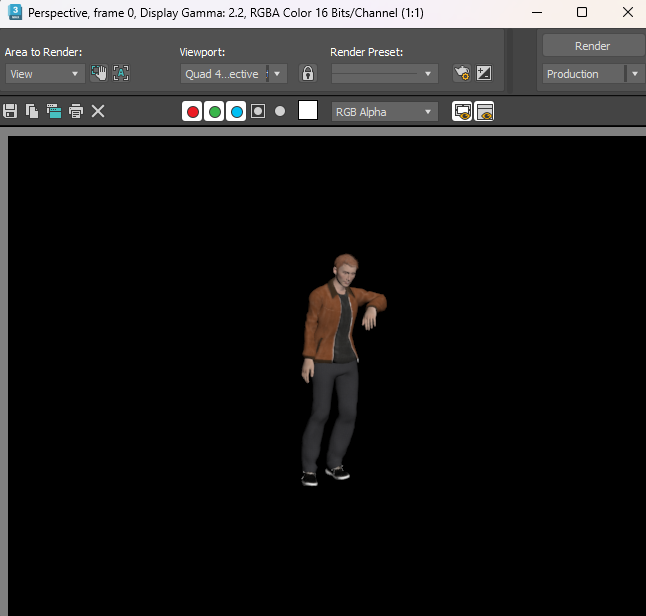Open Environment and Effects exposure icon
Screen dimensions: 646x616
(484, 73)
